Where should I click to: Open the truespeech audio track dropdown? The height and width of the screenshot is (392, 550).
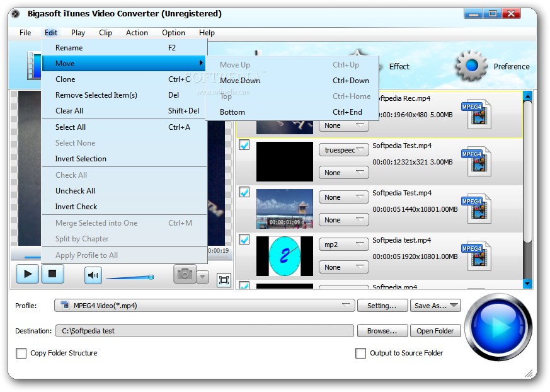(344, 150)
